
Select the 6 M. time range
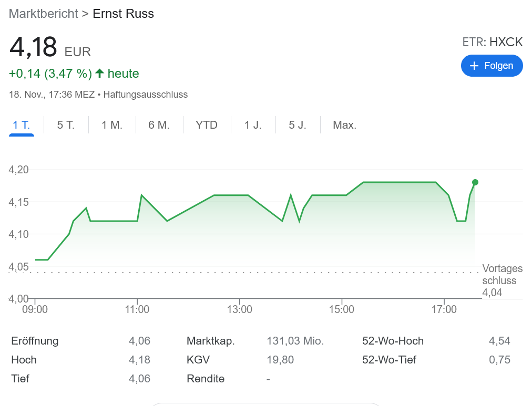[x=159, y=125]
